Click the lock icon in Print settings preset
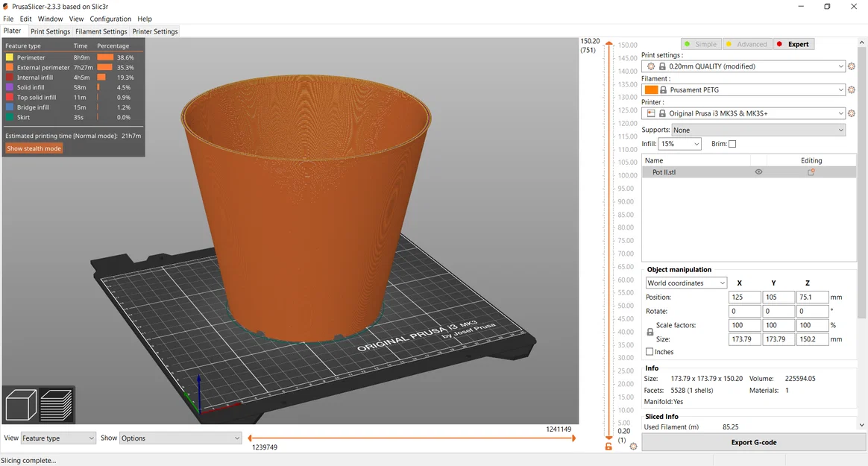 pos(662,66)
